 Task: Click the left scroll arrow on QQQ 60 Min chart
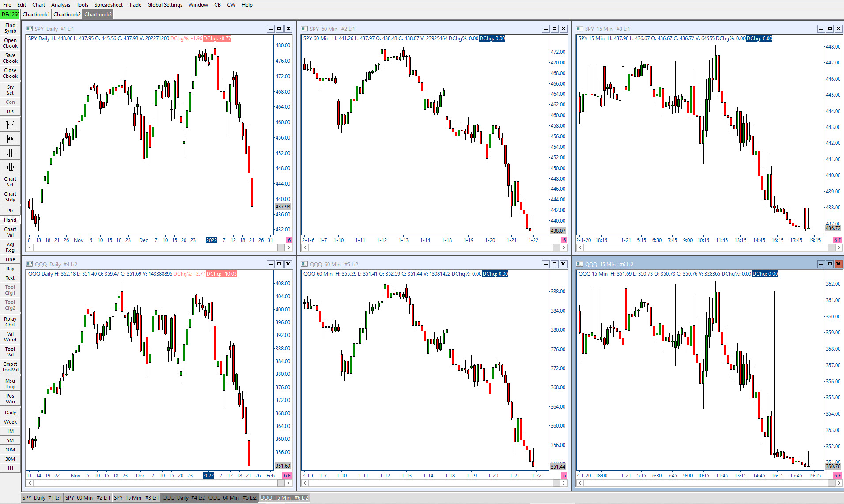point(305,483)
